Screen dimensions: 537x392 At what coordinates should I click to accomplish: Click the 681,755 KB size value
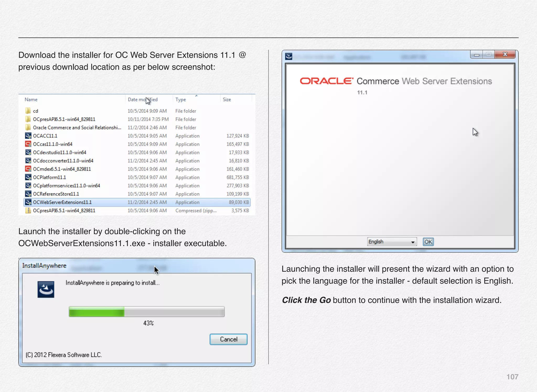[x=238, y=177]
